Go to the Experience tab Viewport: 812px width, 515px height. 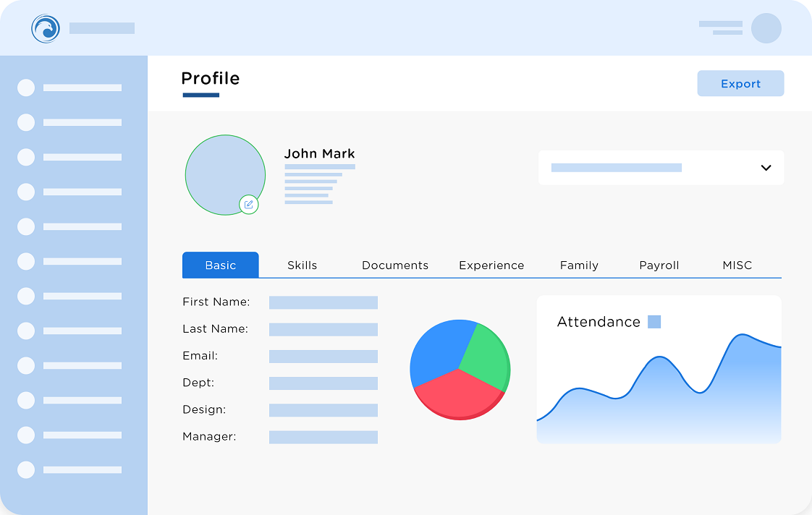(491, 265)
